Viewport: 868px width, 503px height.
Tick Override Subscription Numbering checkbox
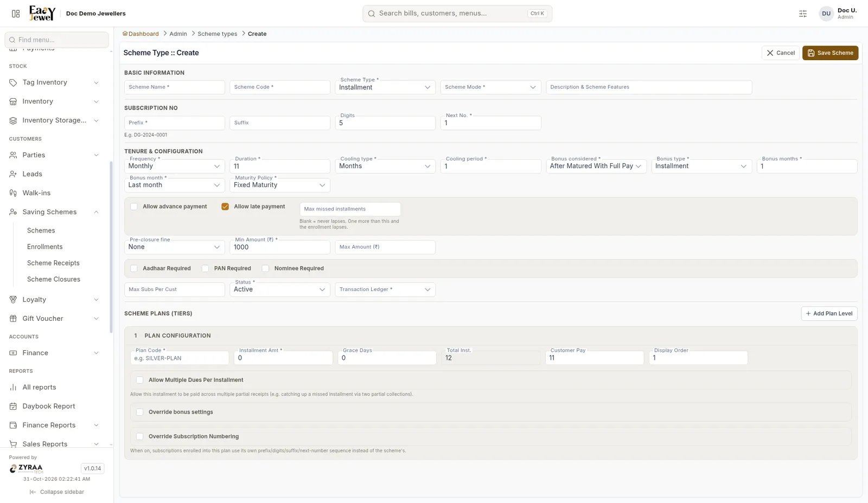click(140, 436)
